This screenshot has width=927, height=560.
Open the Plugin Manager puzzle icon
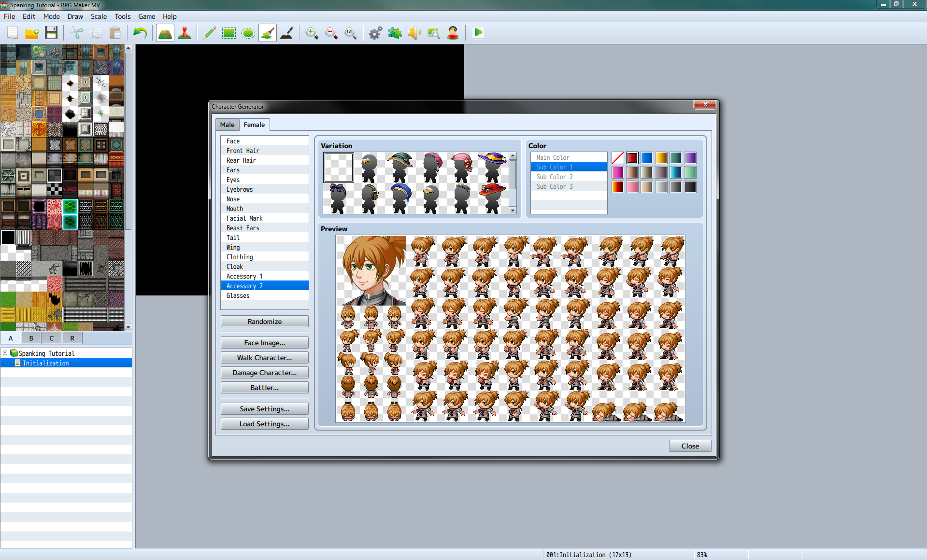click(x=395, y=33)
